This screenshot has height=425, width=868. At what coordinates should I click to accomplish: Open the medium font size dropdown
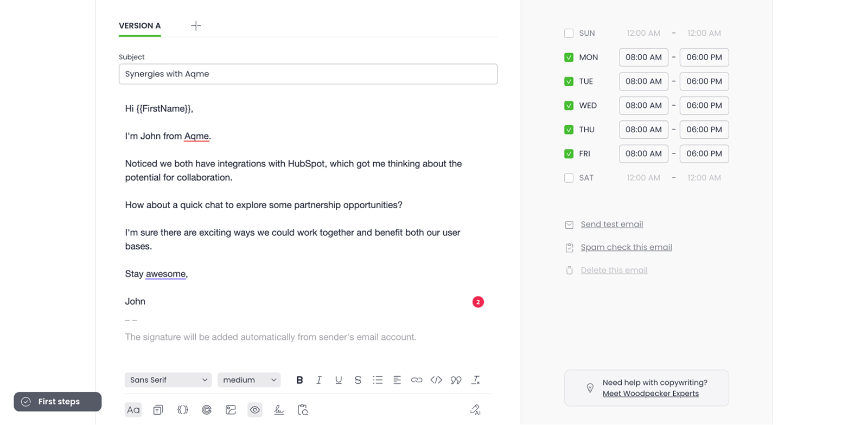pyautogui.click(x=249, y=380)
